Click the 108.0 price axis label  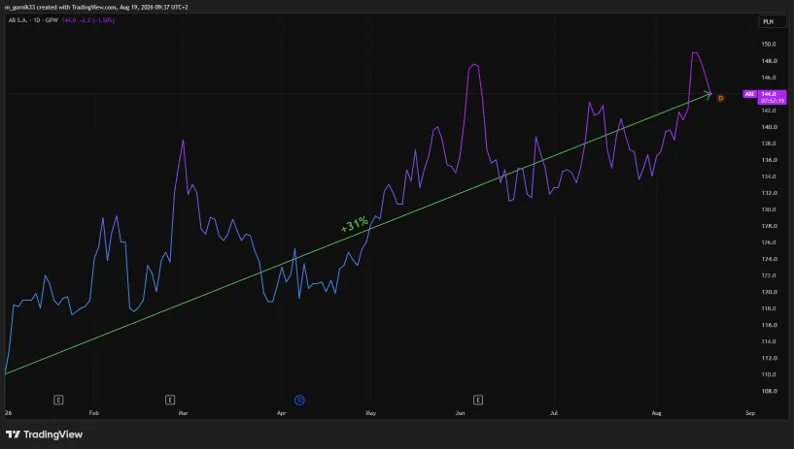tap(768, 391)
